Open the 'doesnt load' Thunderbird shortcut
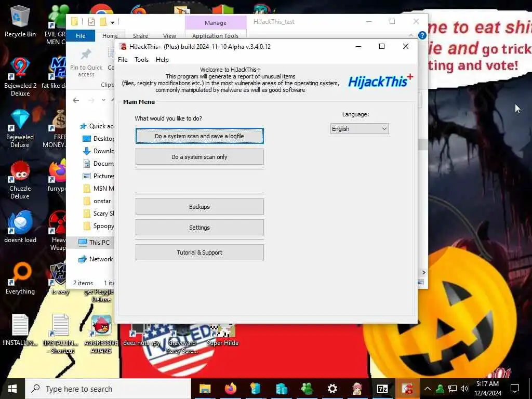Image resolution: width=532 pixels, height=399 pixels. [x=20, y=228]
